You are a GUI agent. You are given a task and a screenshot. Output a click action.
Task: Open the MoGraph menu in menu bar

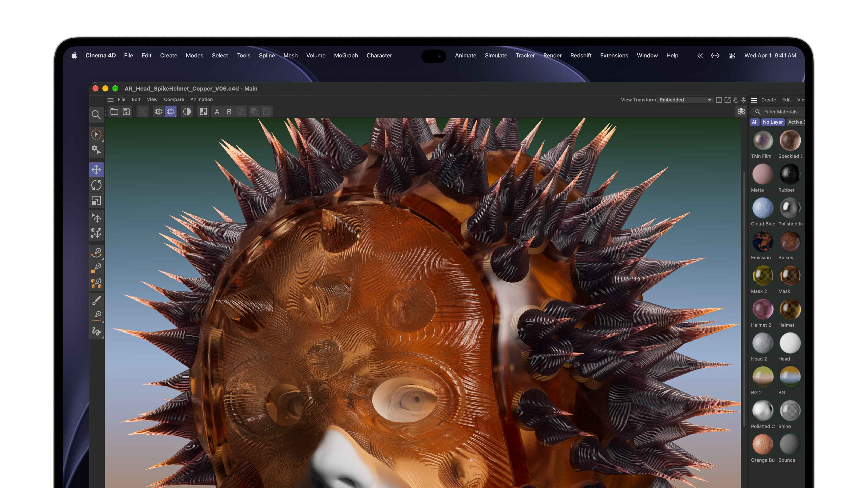pos(346,56)
